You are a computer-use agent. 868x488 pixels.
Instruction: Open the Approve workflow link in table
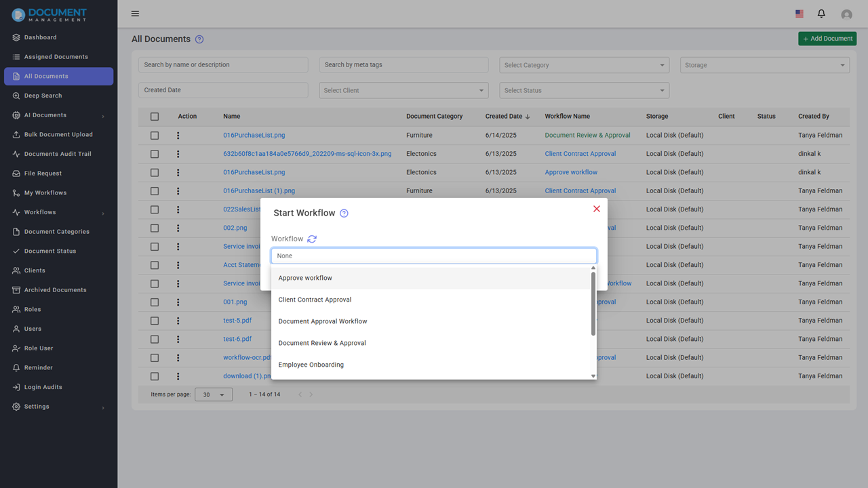(571, 172)
